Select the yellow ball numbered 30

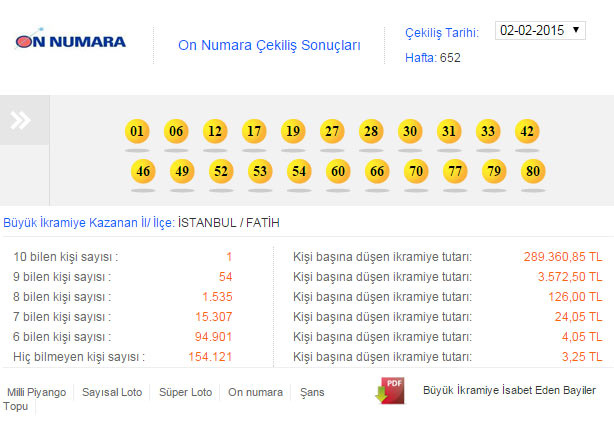tap(410, 131)
